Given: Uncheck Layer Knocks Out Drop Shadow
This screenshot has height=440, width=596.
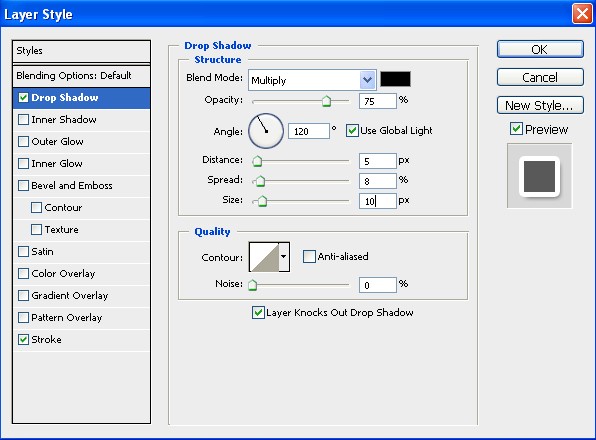Looking at the screenshot, I should [x=258, y=313].
